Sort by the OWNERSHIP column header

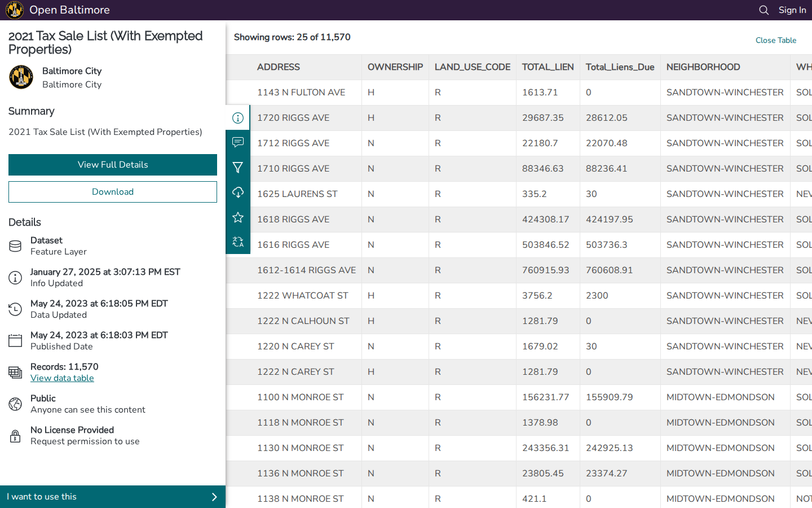(x=395, y=67)
